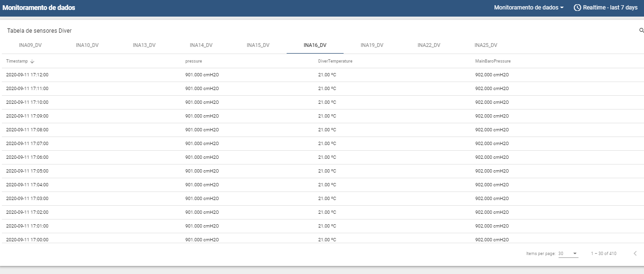The image size is (644, 274).
Task: Select timestamp 2020-09-11 17:09:00
Action: 27,116
